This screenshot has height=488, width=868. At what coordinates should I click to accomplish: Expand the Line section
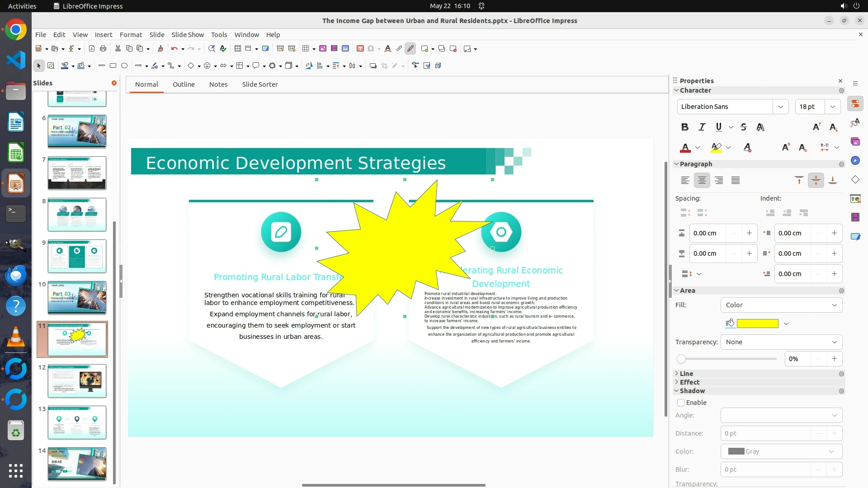click(686, 374)
